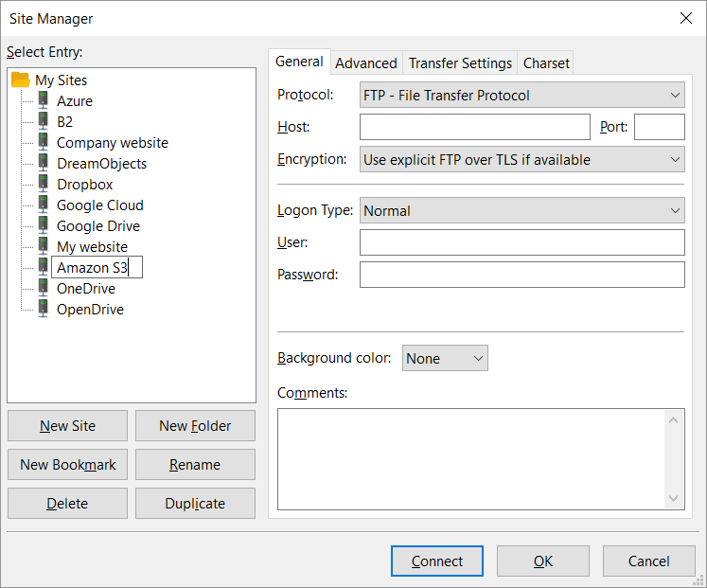Focus the Host input field
The width and height of the screenshot is (707, 588).
[x=475, y=127]
